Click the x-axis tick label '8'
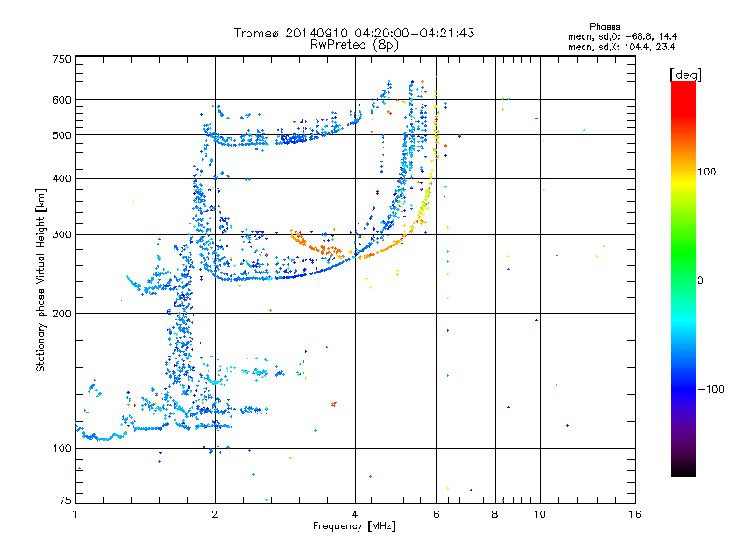Image resolution: width=747 pixels, height=560 pixels. [x=495, y=514]
